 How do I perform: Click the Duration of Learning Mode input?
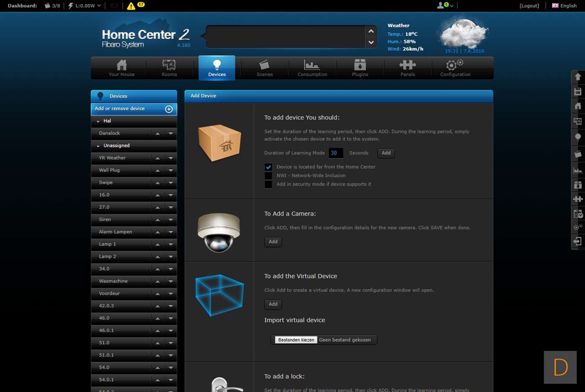coord(336,153)
